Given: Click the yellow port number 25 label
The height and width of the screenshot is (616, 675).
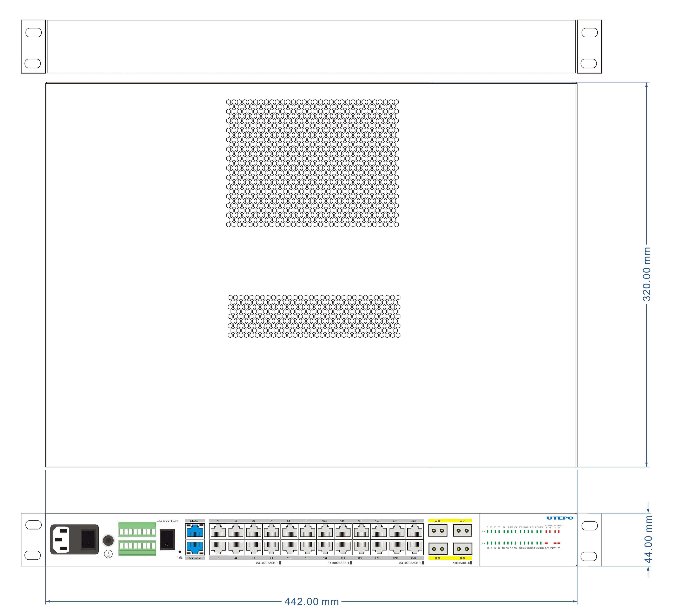Looking at the screenshot, I should (x=437, y=521).
